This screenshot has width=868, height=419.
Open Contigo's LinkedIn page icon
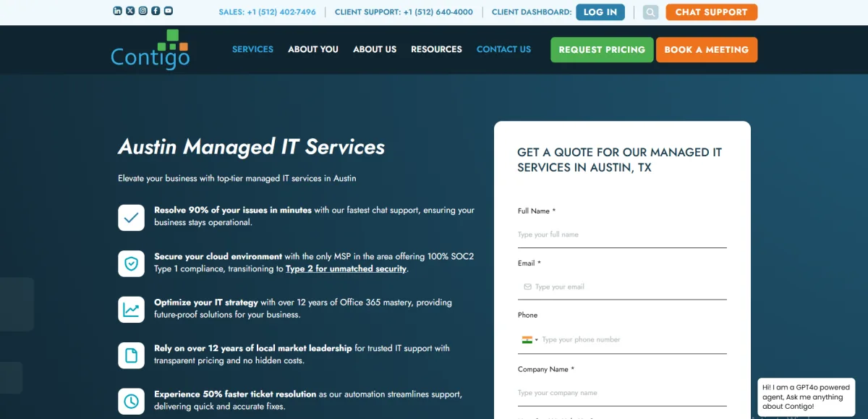[x=118, y=11]
